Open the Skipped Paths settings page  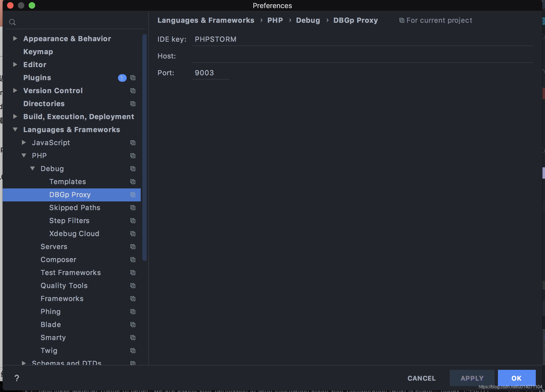pyautogui.click(x=75, y=208)
